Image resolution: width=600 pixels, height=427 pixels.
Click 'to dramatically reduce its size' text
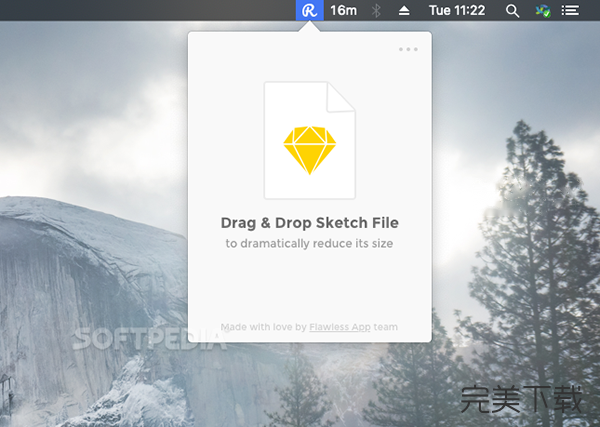309,243
